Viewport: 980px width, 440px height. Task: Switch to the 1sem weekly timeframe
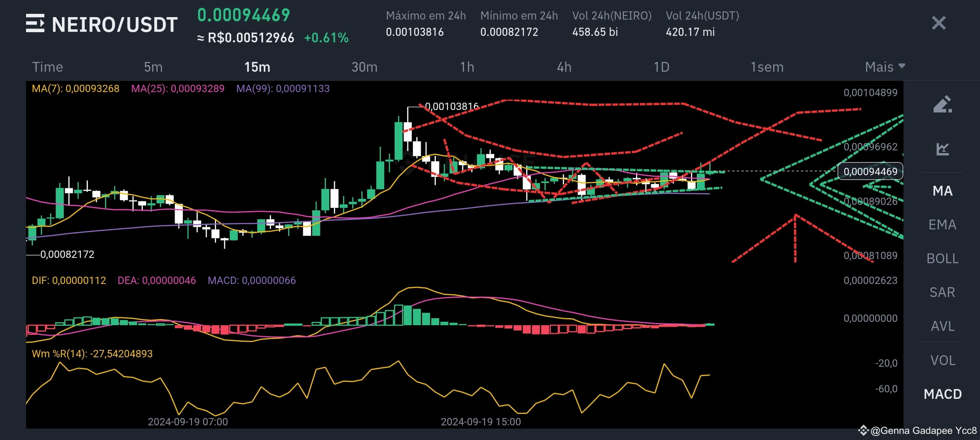coord(767,67)
